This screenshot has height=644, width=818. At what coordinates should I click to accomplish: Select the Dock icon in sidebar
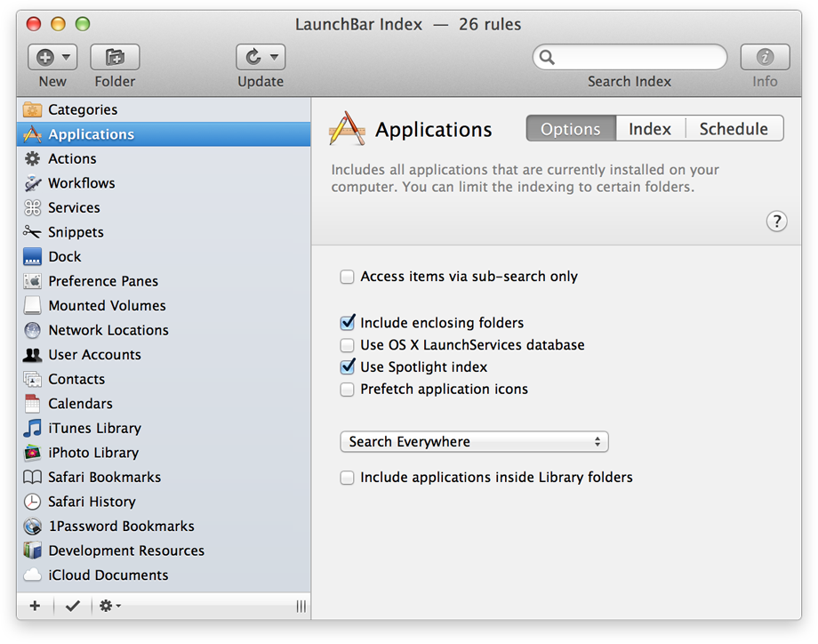32,257
